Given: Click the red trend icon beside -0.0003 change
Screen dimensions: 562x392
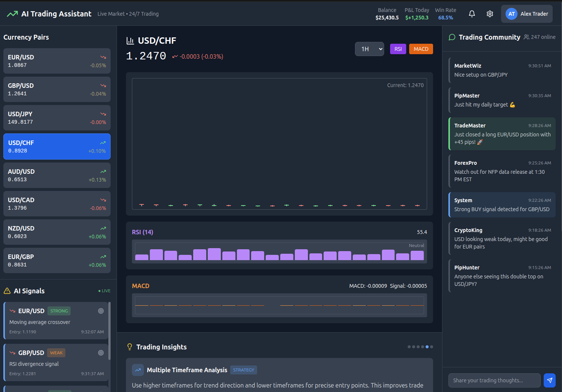Looking at the screenshot, I should point(175,56).
